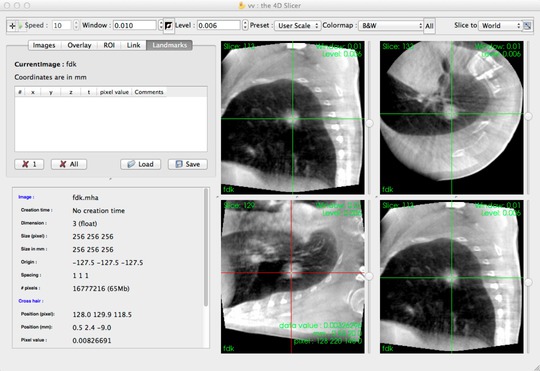Image resolution: width=540 pixels, height=371 pixels.
Task: Click 'Coordinates are in mm' text
Action: [x=51, y=77]
